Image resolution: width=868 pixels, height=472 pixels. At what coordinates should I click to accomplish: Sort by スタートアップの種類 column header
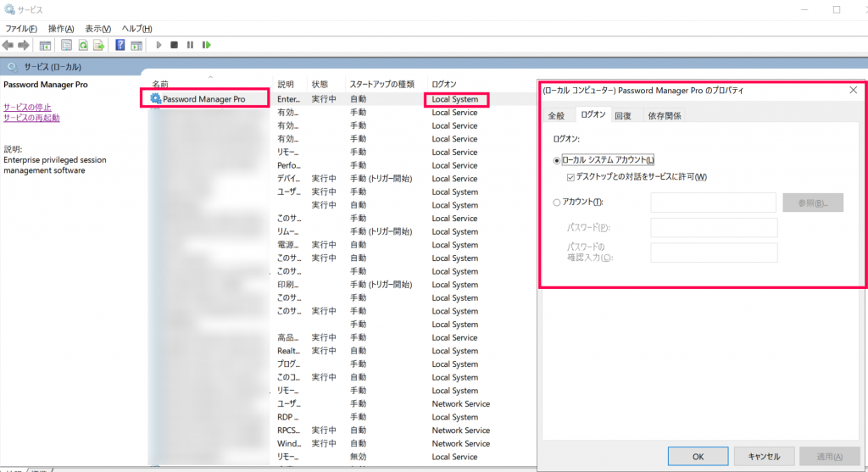[x=382, y=84]
